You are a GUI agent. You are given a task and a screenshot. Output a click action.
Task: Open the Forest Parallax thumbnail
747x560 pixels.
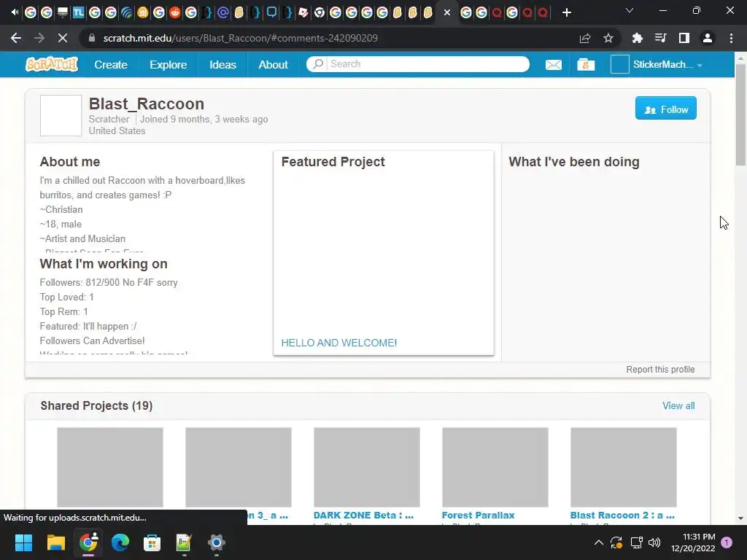[x=495, y=467]
